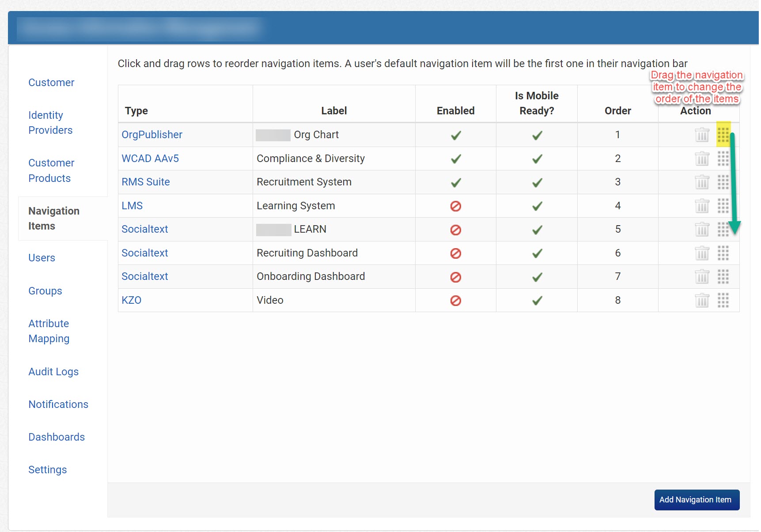This screenshot has height=532, width=761.
Task: Click disabled icon for Learning System
Action: [x=456, y=206]
